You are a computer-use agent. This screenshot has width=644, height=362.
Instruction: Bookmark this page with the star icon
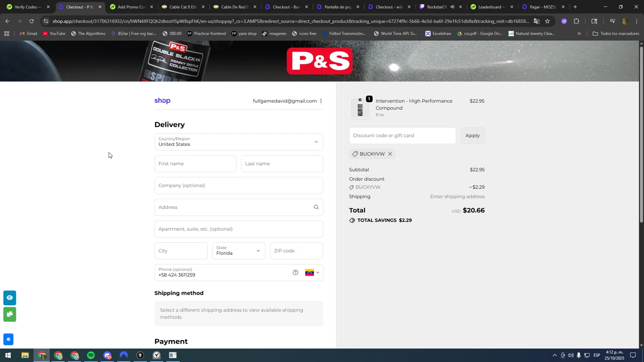point(547,21)
